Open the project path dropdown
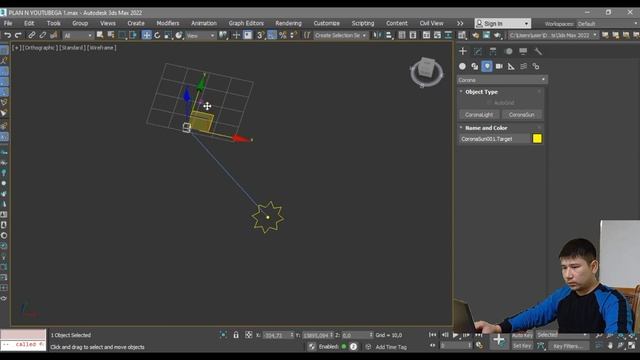The image size is (640, 360). (x=553, y=36)
